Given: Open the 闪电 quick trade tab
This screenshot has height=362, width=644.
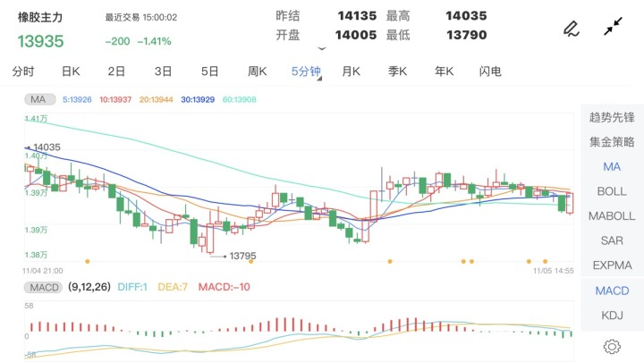Looking at the screenshot, I should pyautogui.click(x=490, y=72).
